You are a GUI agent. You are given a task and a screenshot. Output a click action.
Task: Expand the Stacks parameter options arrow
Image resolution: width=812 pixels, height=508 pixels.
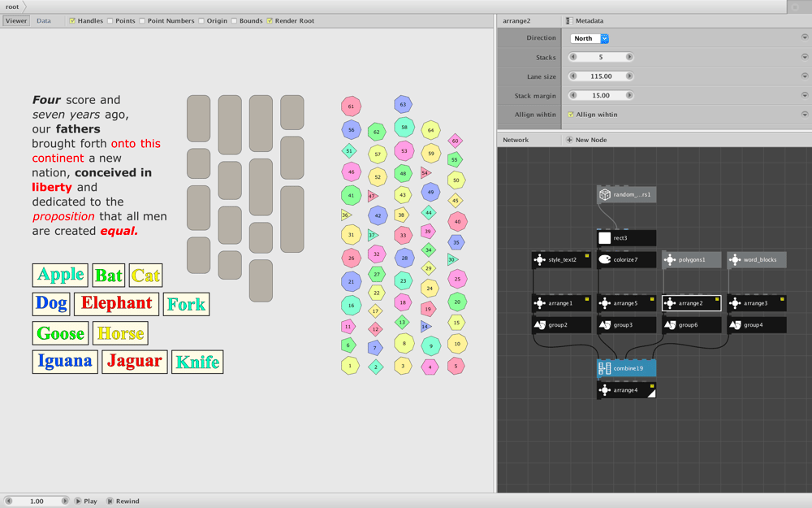[x=804, y=57]
